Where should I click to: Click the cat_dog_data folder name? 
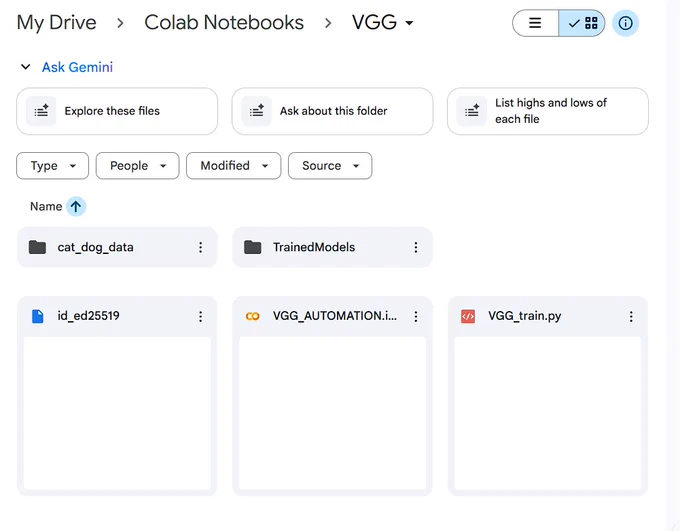click(x=95, y=247)
